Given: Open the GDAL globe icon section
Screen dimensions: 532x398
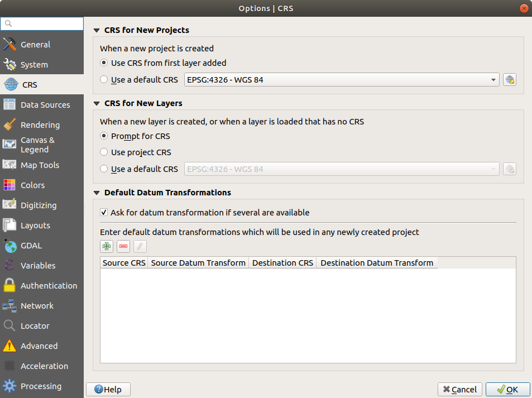Looking at the screenshot, I should pyautogui.click(x=9, y=246).
